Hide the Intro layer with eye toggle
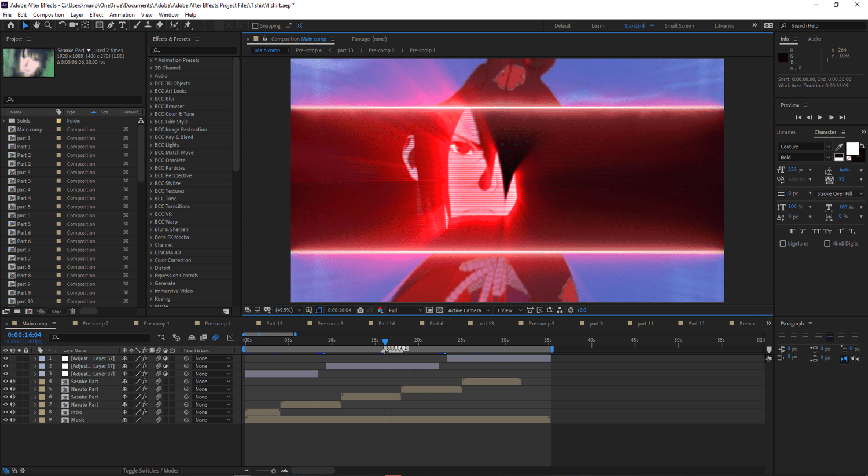This screenshot has height=476, width=868. tap(6, 412)
